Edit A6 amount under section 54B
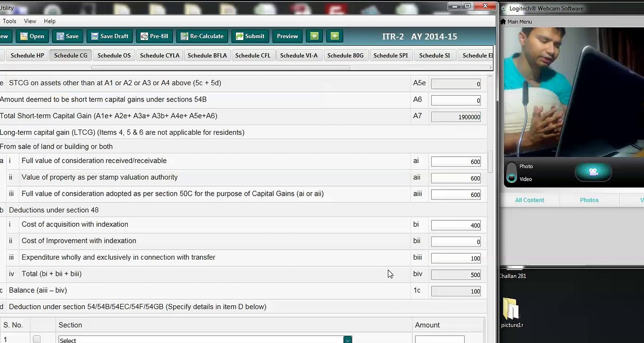This screenshot has height=343, width=644. [456, 101]
